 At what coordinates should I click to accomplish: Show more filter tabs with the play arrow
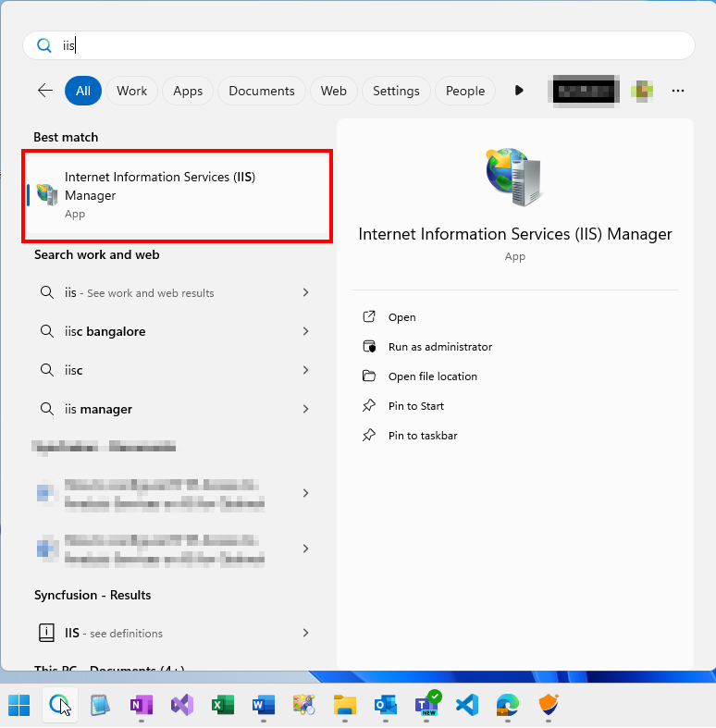pos(519,91)
